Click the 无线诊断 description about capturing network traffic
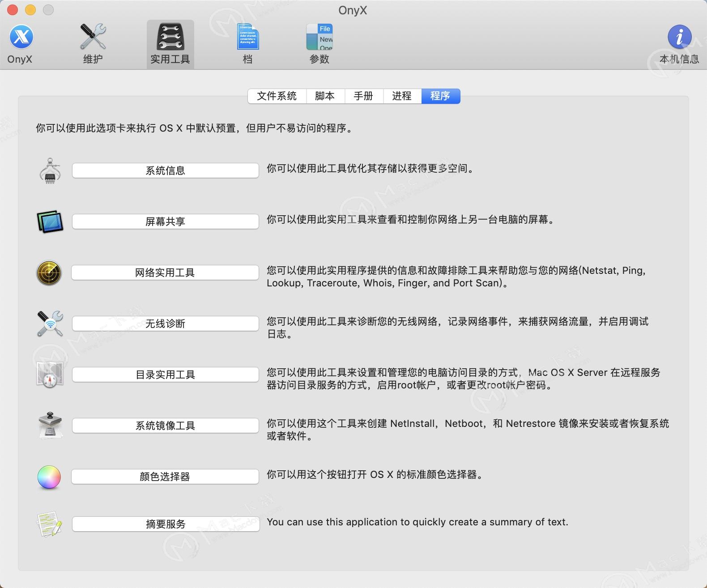The width and height of the screenshot is (707, 588). tap(457, 328)
